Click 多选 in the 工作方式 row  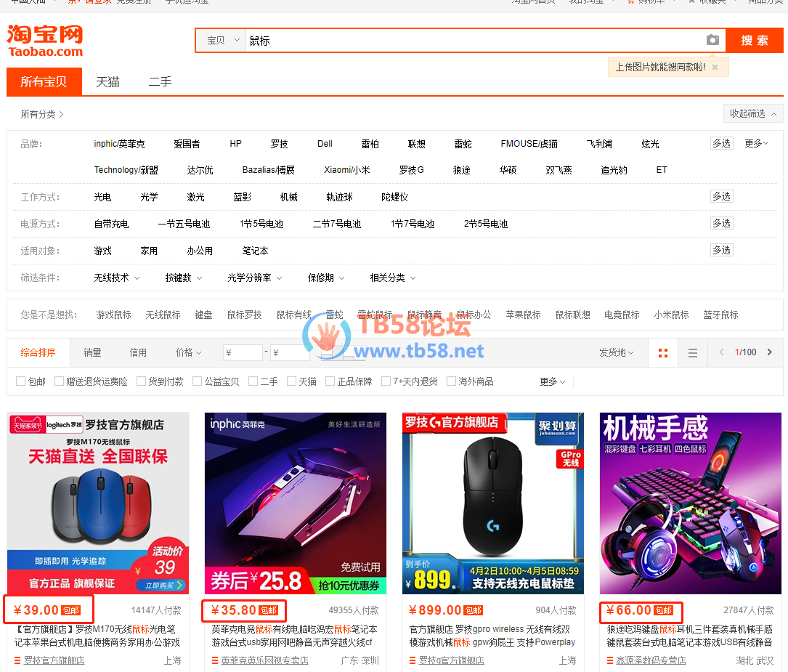722,196
